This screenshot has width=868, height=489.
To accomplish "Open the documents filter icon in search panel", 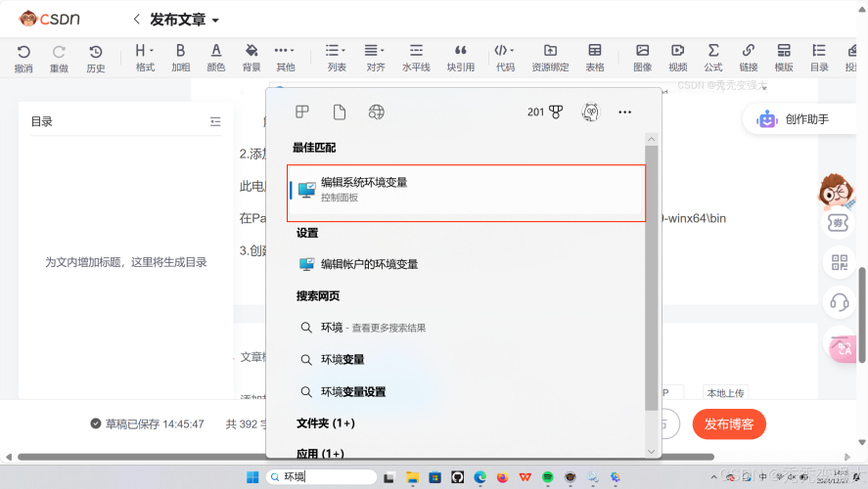I will point(340,112).
